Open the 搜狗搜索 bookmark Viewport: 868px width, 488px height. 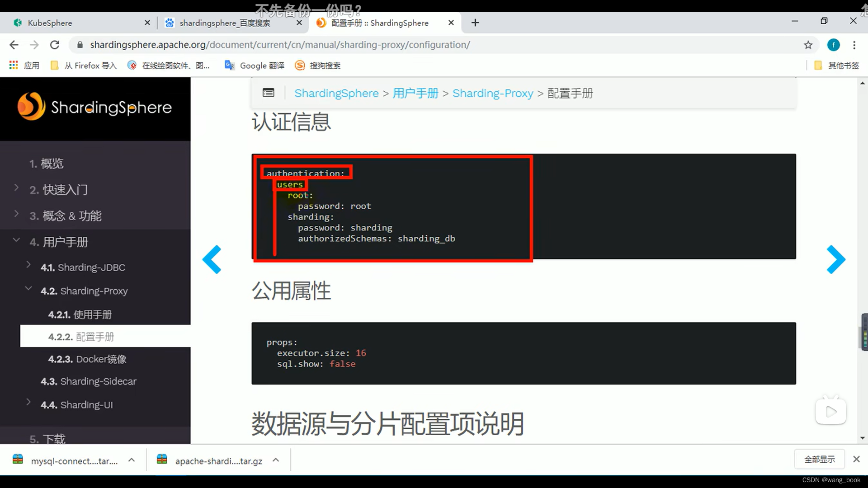[318, 66]
